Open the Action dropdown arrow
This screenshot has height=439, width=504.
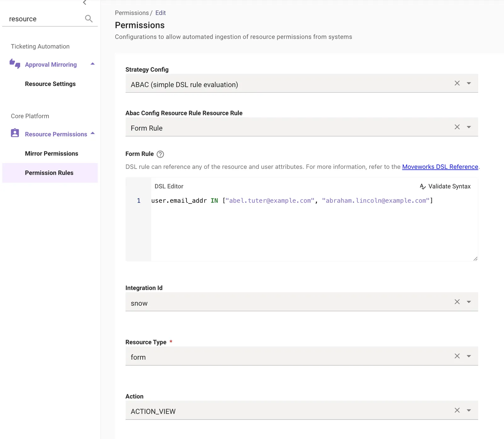pos(469,410)
